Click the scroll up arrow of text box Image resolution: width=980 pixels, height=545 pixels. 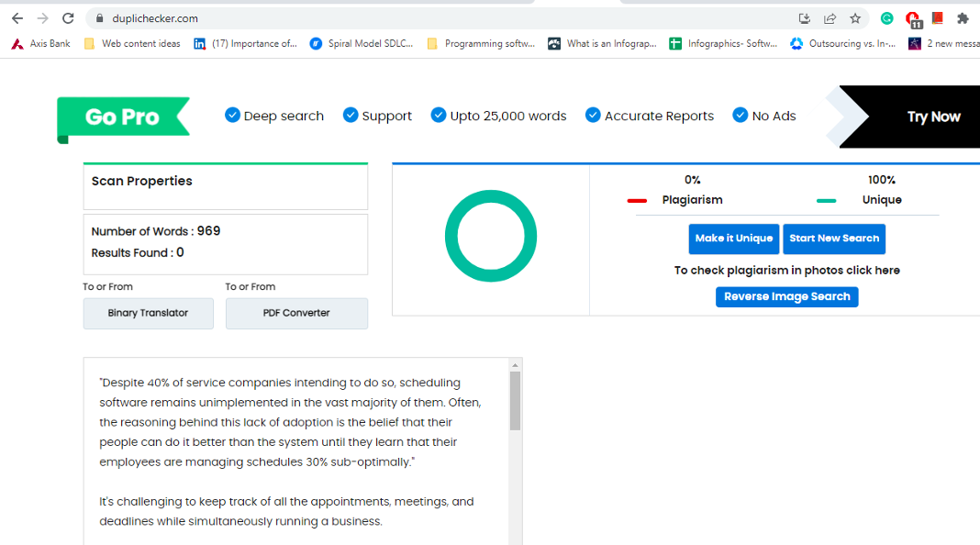click(x=515, y=366)
